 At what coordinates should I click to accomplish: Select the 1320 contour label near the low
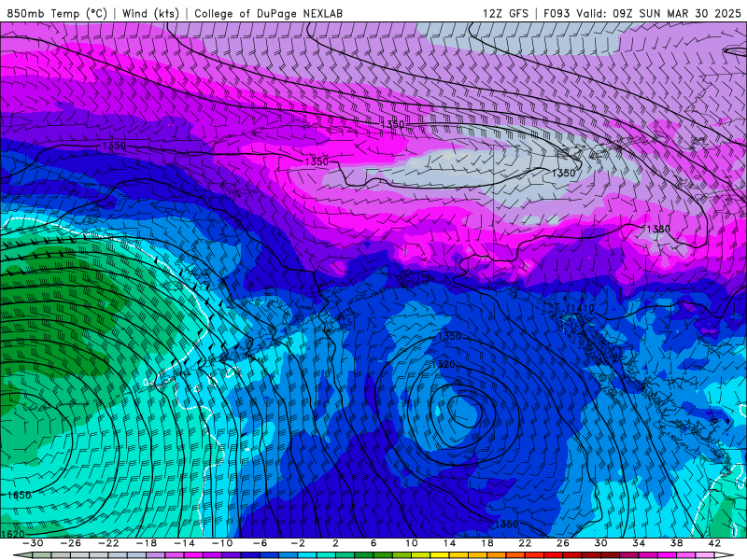coord(443,364)
